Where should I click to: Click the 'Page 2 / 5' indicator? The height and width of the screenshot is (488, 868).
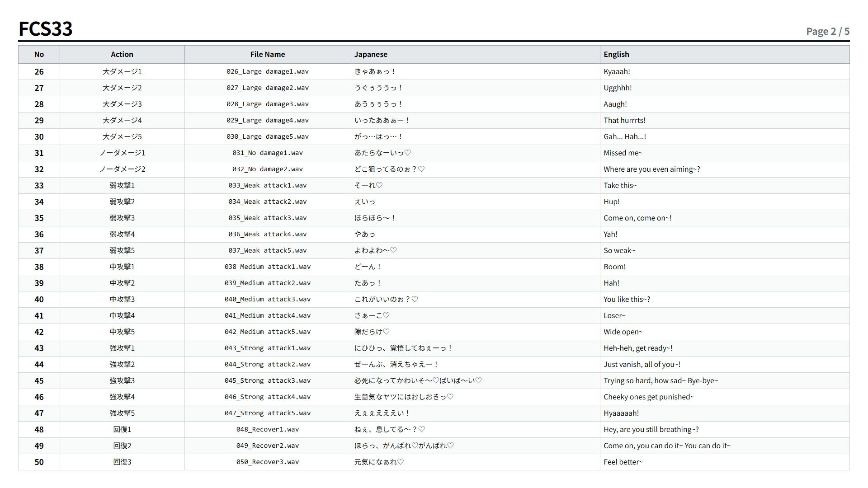(x=828, y=31)
